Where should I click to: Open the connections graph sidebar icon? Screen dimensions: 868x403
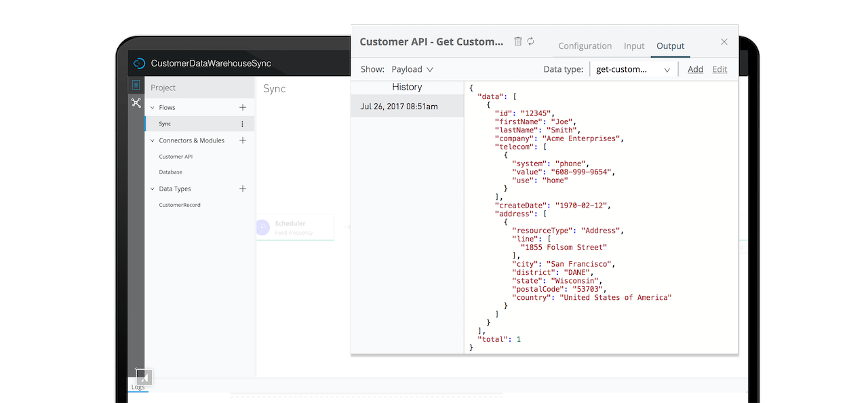136,103
